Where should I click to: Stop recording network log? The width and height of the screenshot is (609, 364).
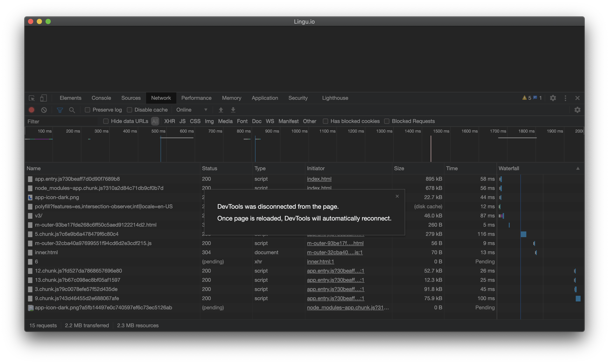pyautogui.click(x=31, y=110)
